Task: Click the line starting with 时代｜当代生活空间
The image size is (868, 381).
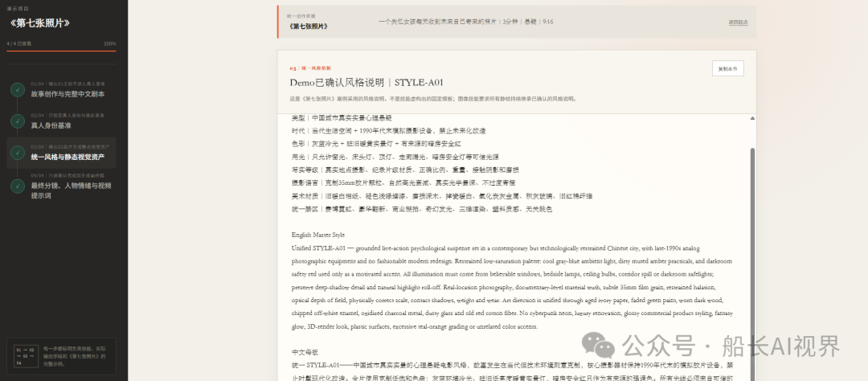Action: 389,131
